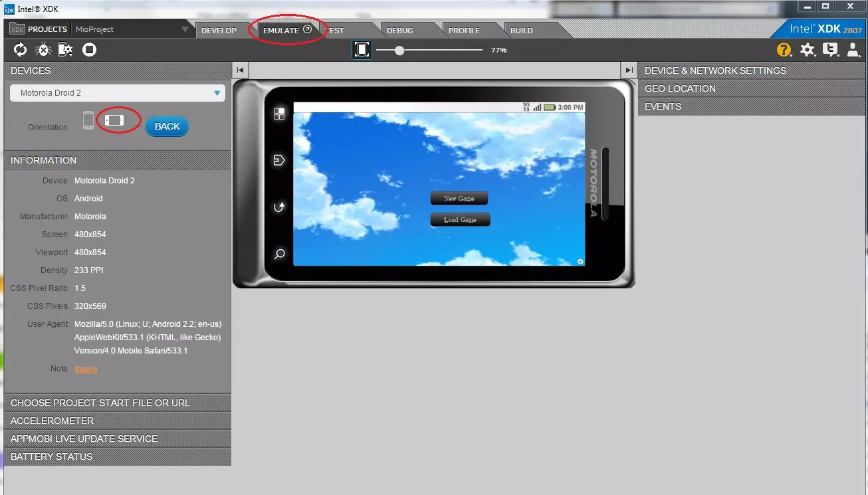Set orientation to landscape
The height and width of the screenshot is (495, 868).
pos(114,120)
